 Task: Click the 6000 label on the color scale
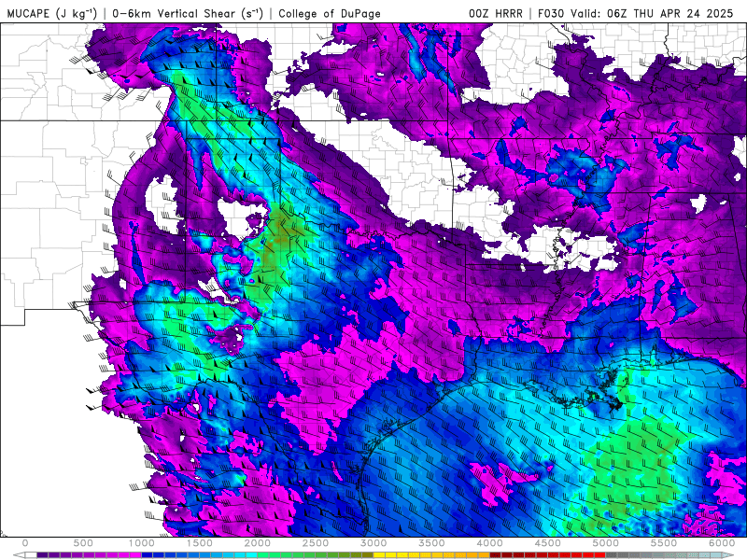(x=722, y=543)
